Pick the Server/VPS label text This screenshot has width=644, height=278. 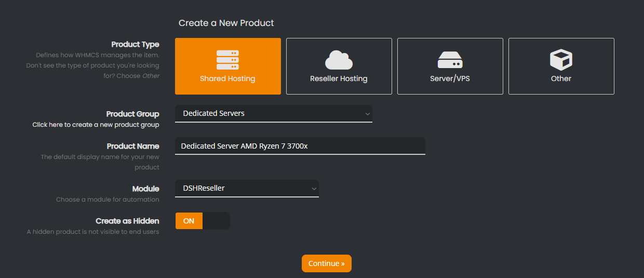450,79
